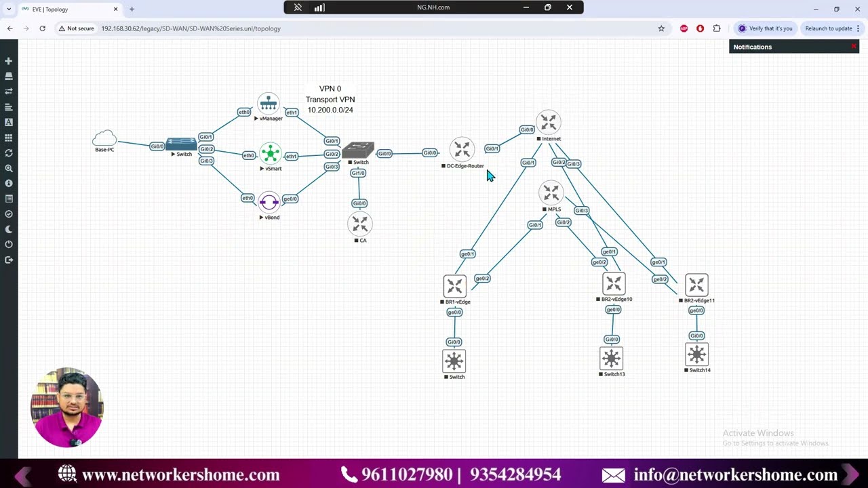Select the BR2-vEdge11 node icon
This screenshot has width=868, height=488.
(696, 285)
